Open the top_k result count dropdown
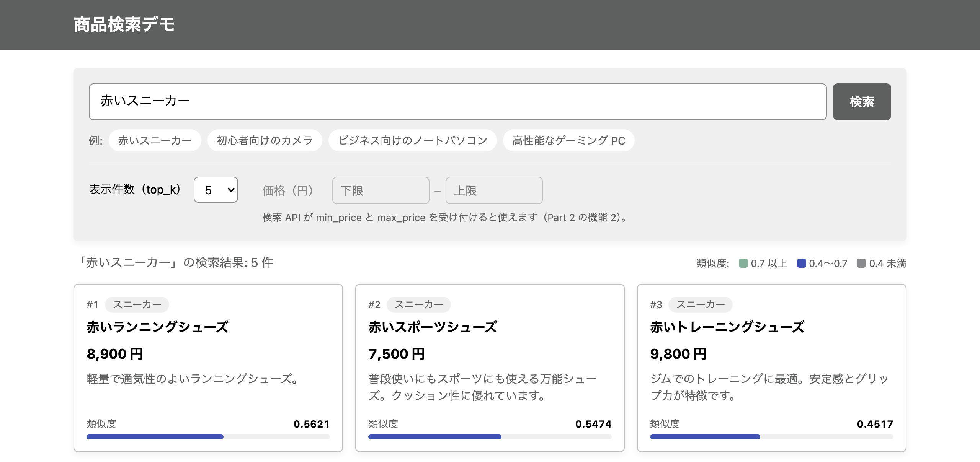This screenshot has width=980, height=462. point(216,190)
